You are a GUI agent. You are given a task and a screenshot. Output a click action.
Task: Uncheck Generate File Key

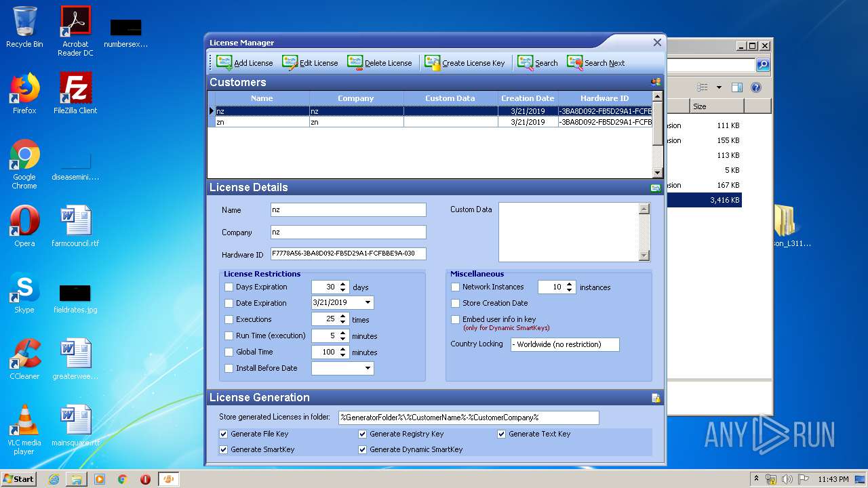click(x=224, y=434)
